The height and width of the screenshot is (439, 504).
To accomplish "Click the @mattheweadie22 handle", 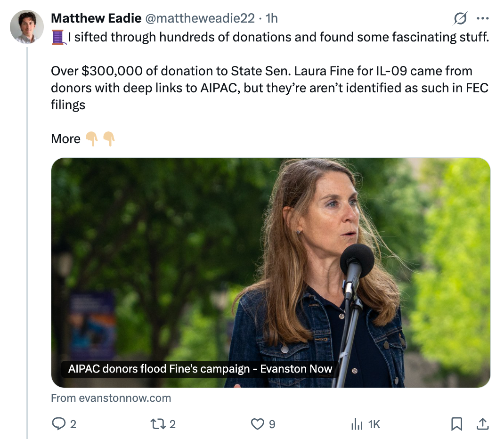I will pyautogui.click(x=201, y=18).
